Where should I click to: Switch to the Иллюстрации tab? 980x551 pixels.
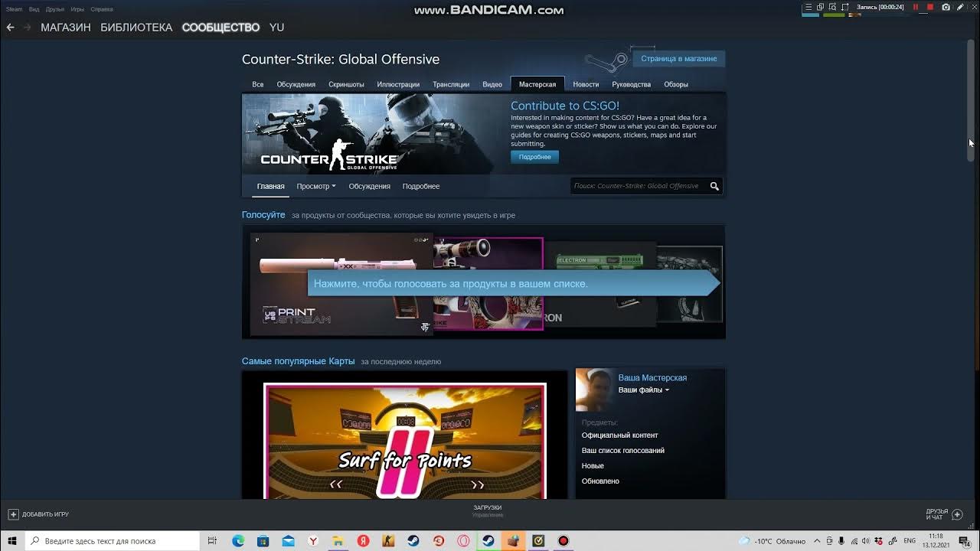tap(398, 84)
